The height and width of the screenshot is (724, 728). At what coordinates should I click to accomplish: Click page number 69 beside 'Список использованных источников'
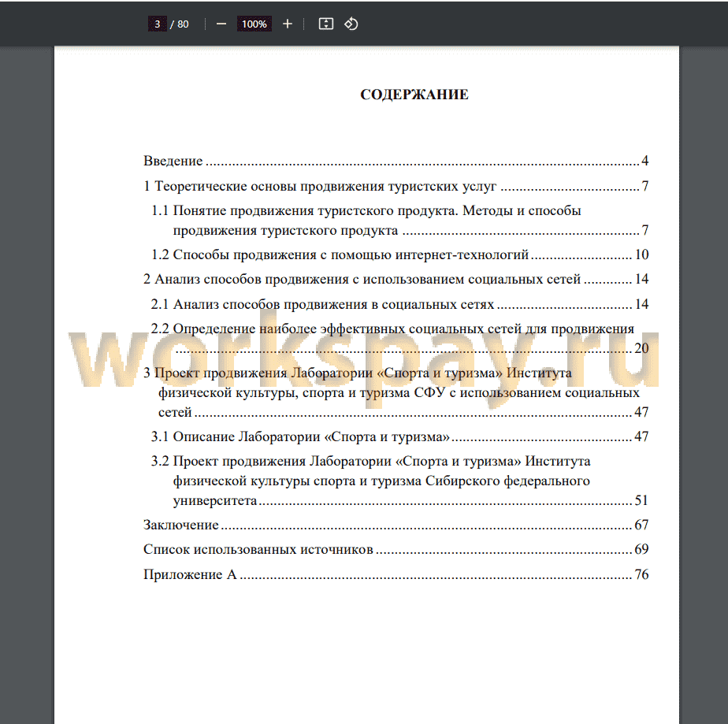tap(641, 549)
